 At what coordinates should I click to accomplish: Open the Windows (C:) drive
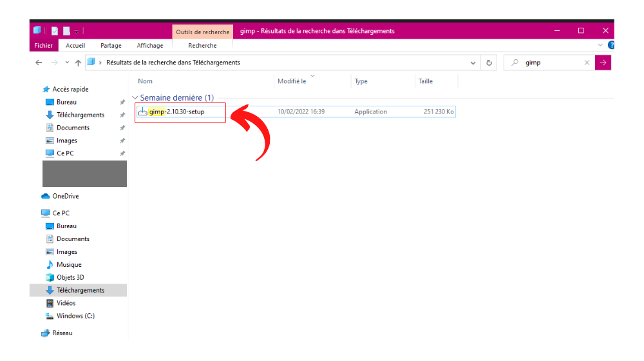[75, 316]
